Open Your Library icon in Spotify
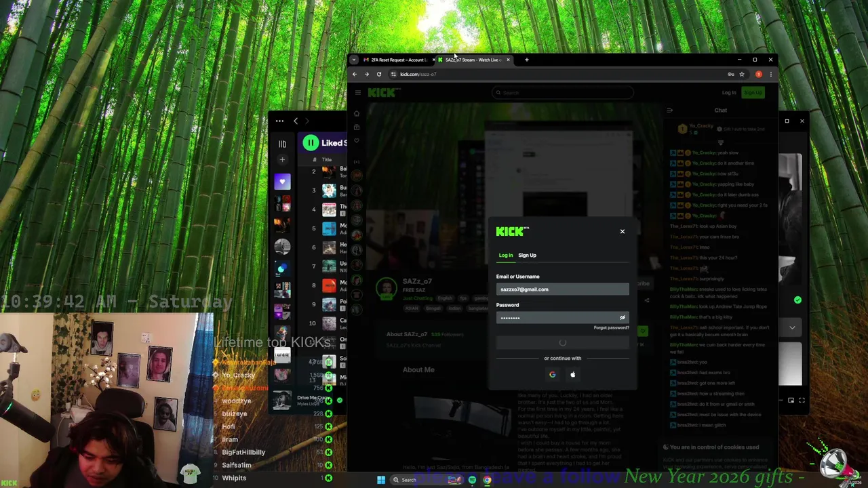 tap(282, 144)
